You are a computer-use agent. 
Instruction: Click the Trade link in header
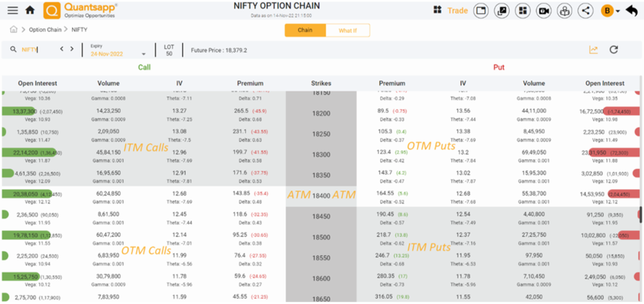pyautogui.click(x=458, y=11)
